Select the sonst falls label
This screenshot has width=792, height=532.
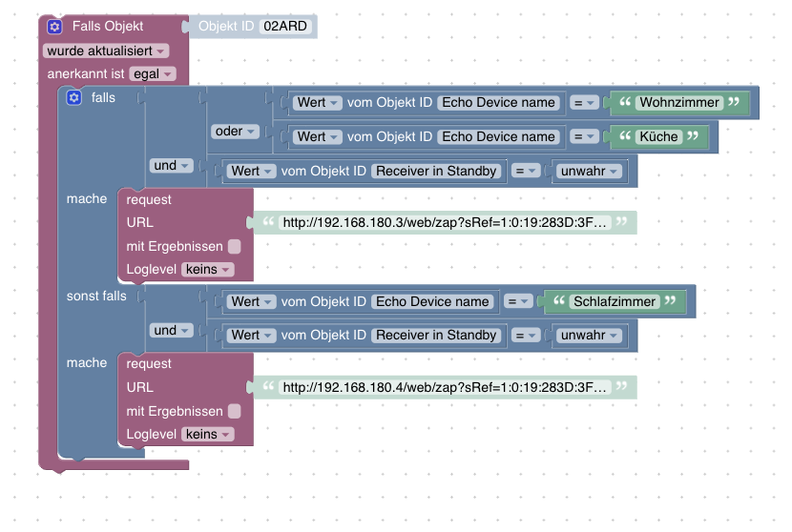pyautogui.click(x=96, y=296)
